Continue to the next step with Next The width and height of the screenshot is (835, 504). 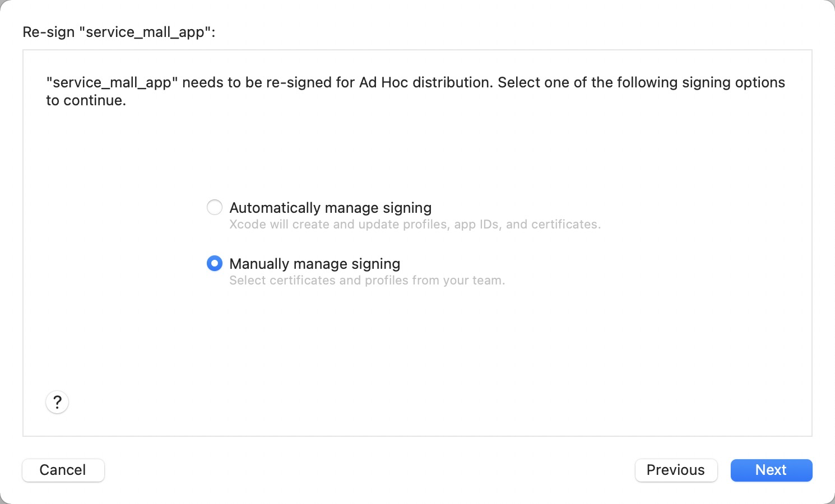pyautogui.click(x=771, y=470)
